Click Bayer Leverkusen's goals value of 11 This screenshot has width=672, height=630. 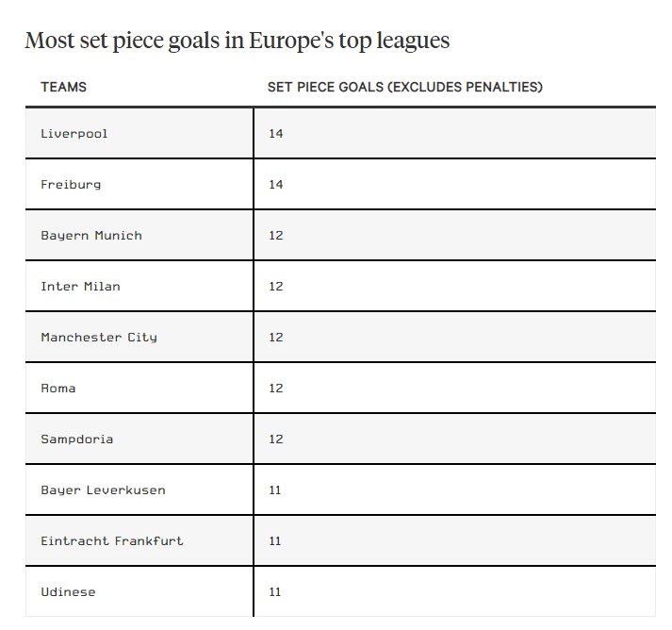[x=275, y=490]
